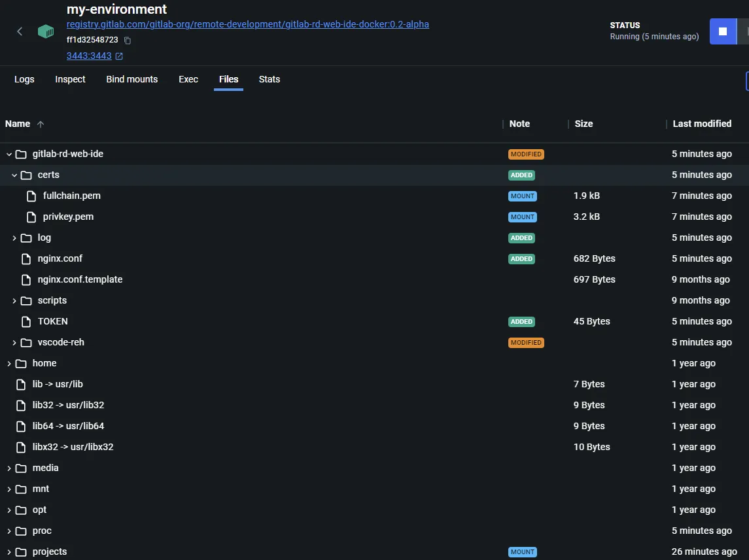This screenshot has height=560, width=749.
Task: Select the fullchain.pem file name
Action: click(x=72, y=196)
